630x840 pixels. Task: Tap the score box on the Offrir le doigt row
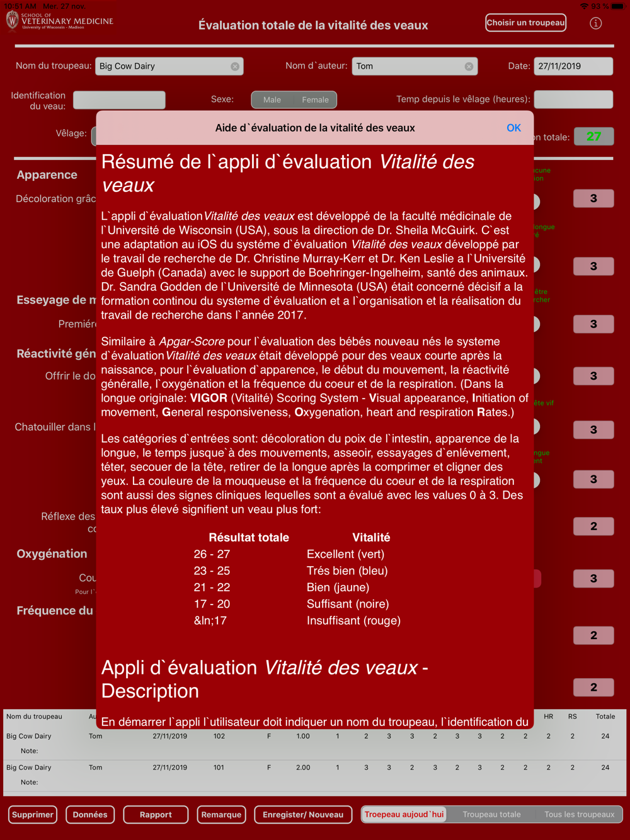[593, 376]
